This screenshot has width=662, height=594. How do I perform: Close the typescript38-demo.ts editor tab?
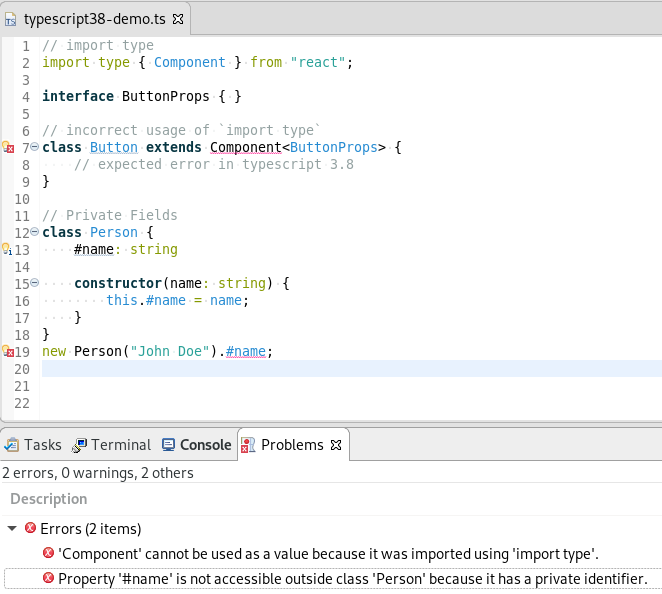[178, 19]
